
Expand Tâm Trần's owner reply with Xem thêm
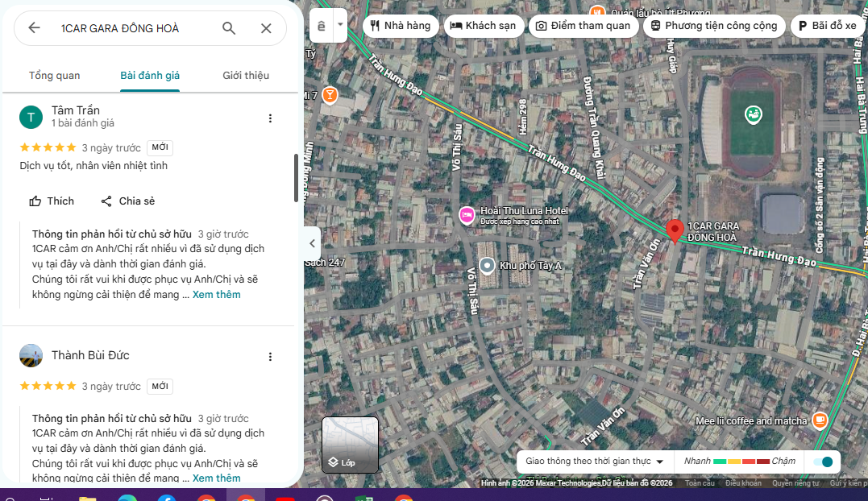[217, 295]
